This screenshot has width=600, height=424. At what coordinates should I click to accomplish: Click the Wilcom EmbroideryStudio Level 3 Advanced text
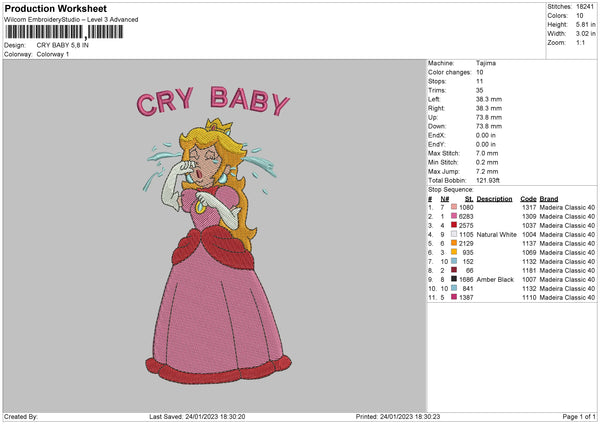[71, 20]
